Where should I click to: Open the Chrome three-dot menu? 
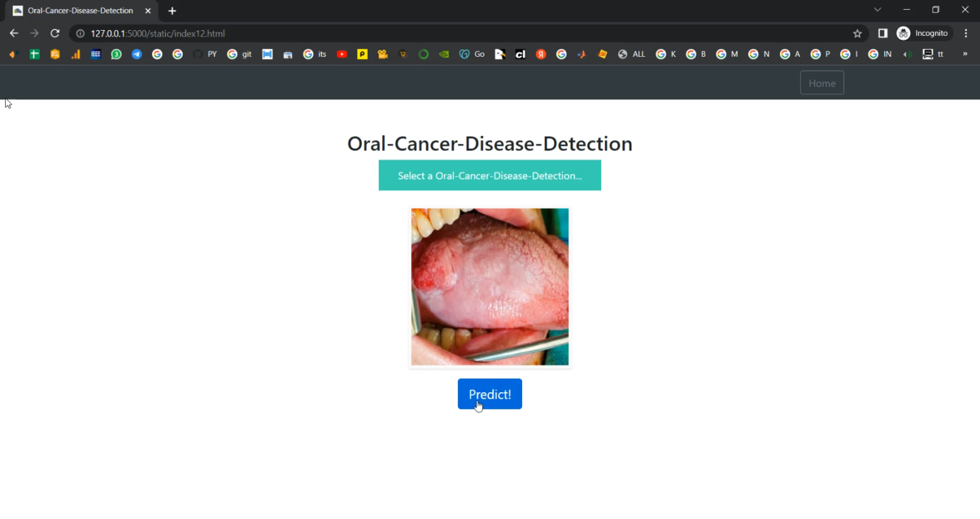tap(966, 33)
